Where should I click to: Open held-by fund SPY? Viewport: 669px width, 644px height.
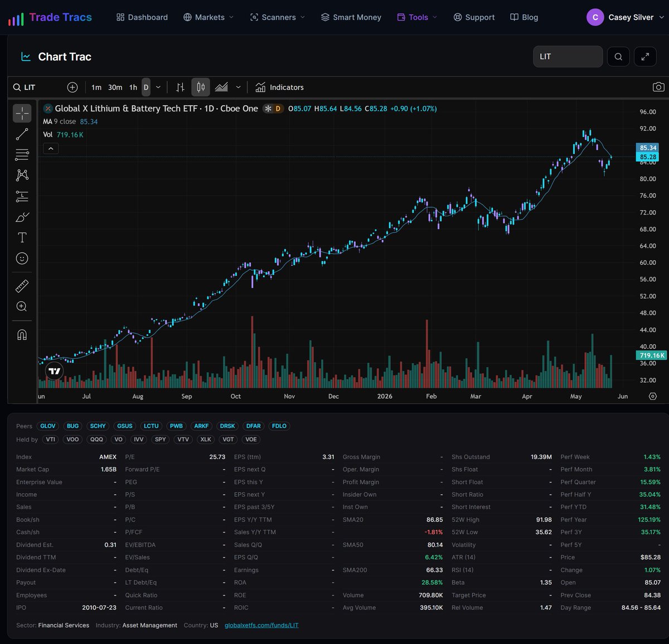(x=161, y=440)
